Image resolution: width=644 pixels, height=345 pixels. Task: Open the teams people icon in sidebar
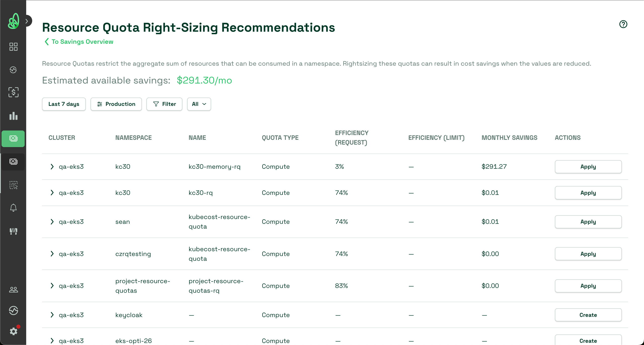pyautogui.click(x=13, y=290)
